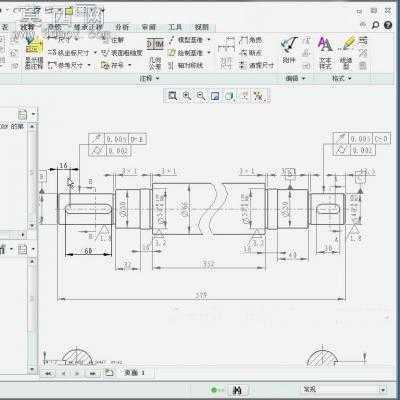
Task: Switch to the 工具 ribbon tab
Action: coord(175,27)
